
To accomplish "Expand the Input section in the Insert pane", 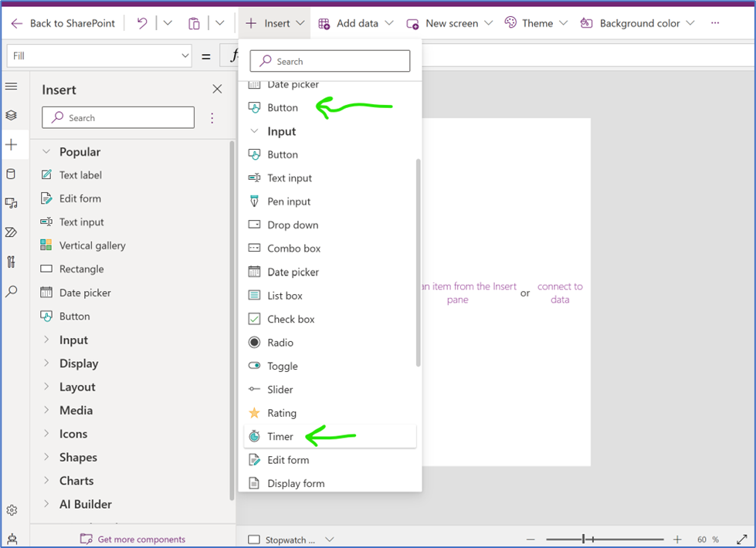I will click(x=46, y=340).
